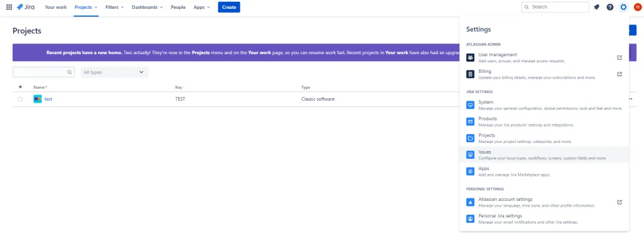Open the notifications icon
This screenshot has width=644, height=233.
tap(596, 7)
